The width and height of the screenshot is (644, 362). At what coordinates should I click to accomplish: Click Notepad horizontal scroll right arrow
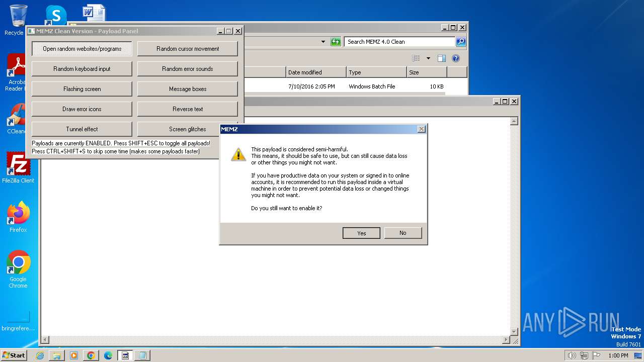[x=506, y=340]
